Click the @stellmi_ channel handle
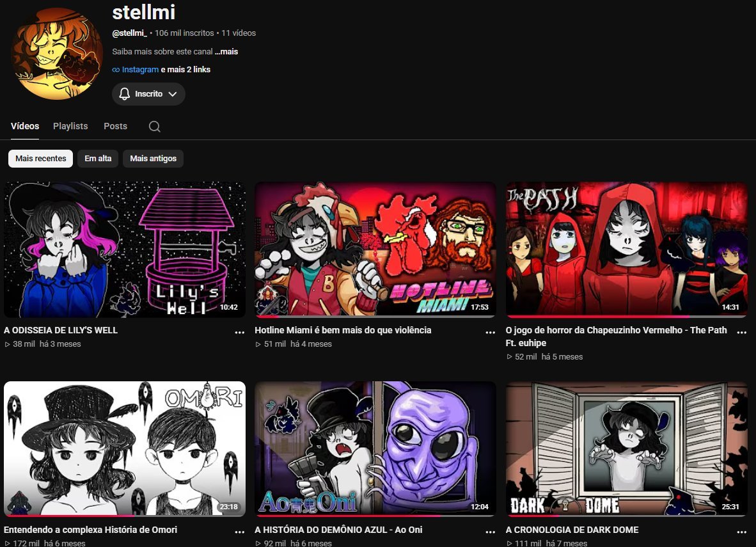This screenshot has height=547, width=756. pyautogui.click(x=130, y=33)
